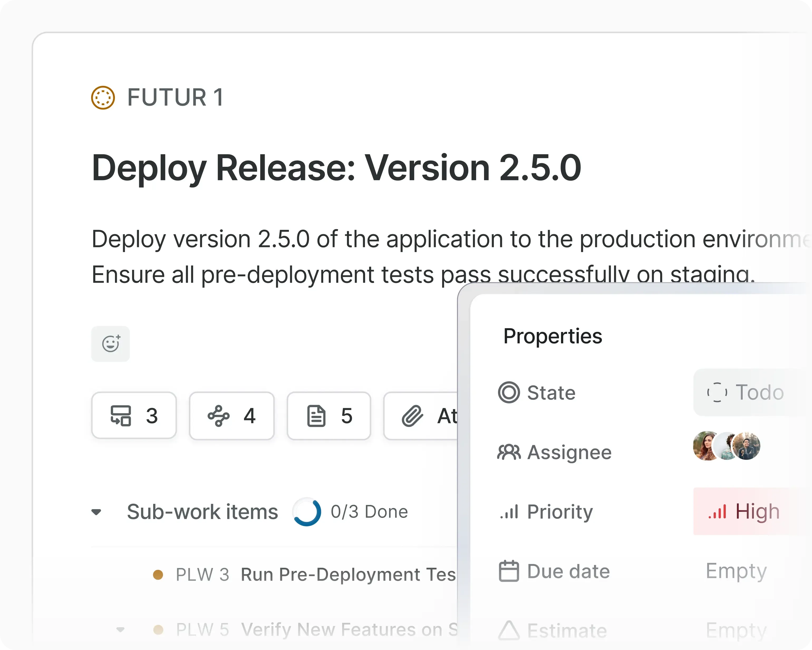Click the State target icon in Properties
812x650 pixels.
point(509,392)
